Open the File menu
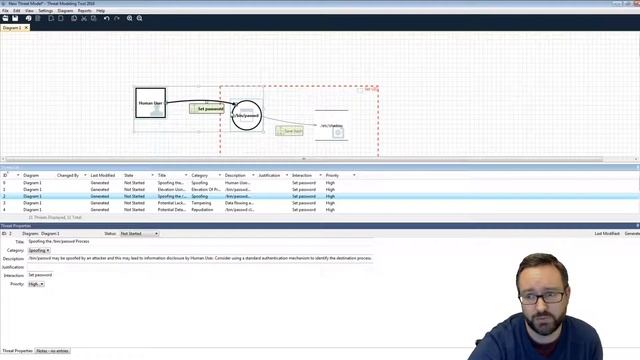This screenshot has width=640, height=360. point(5,11)
